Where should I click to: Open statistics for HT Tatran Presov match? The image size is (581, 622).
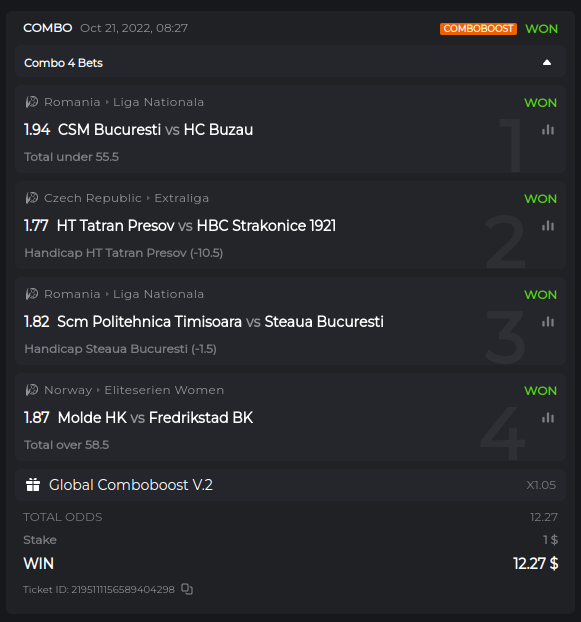click(x=548, y=226)
